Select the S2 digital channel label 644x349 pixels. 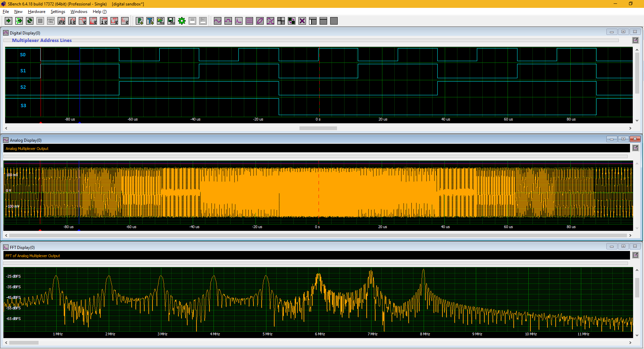[x=23, y=87]
